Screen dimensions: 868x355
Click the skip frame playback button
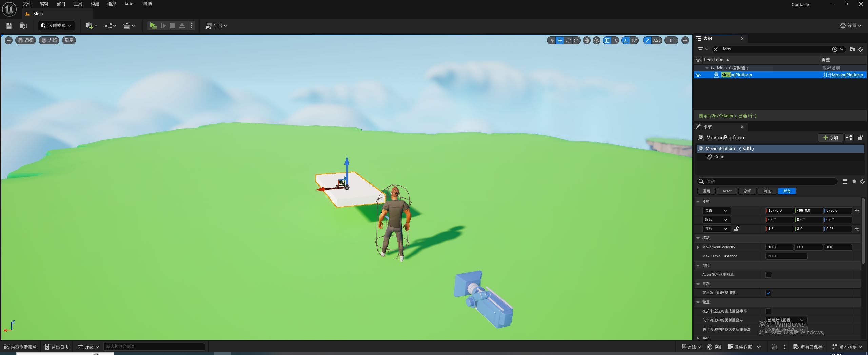click(163, 26)
